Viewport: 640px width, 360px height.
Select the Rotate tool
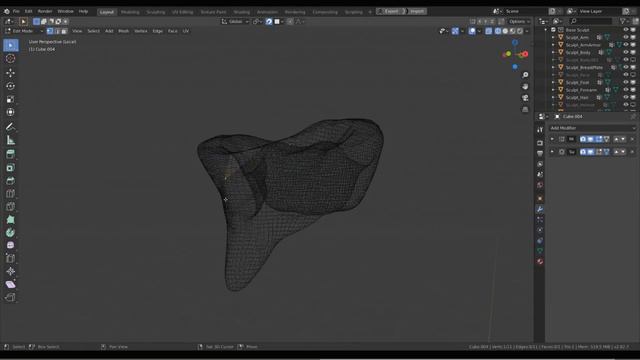coord(11,86)
